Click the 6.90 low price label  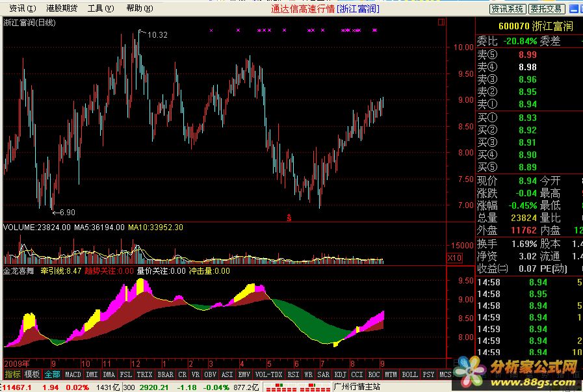[x=68, y=213]
